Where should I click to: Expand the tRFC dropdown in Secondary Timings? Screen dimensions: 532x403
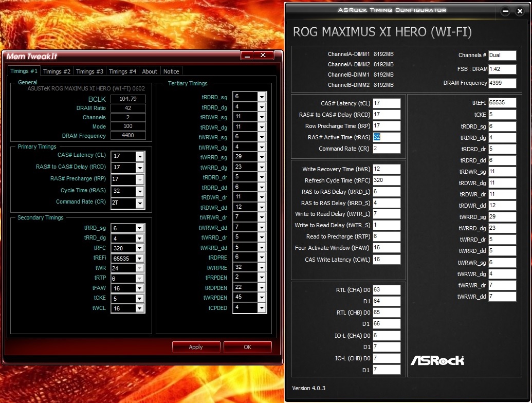[140, 248]
